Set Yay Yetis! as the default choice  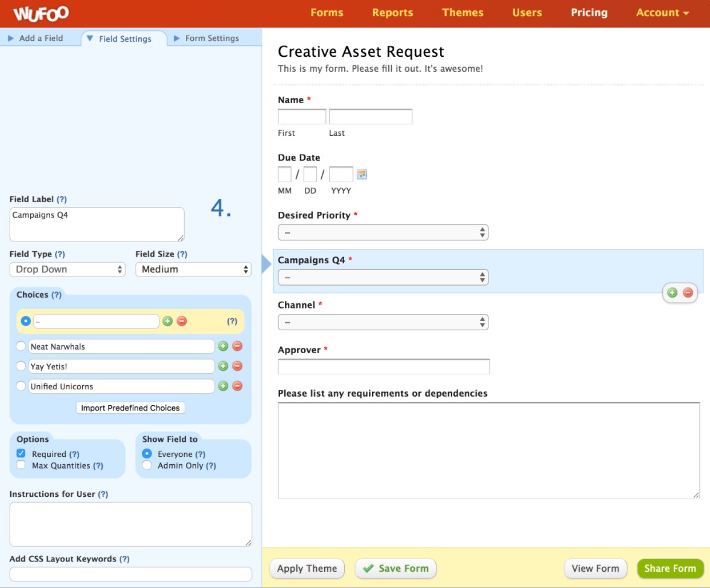[21, 366]
